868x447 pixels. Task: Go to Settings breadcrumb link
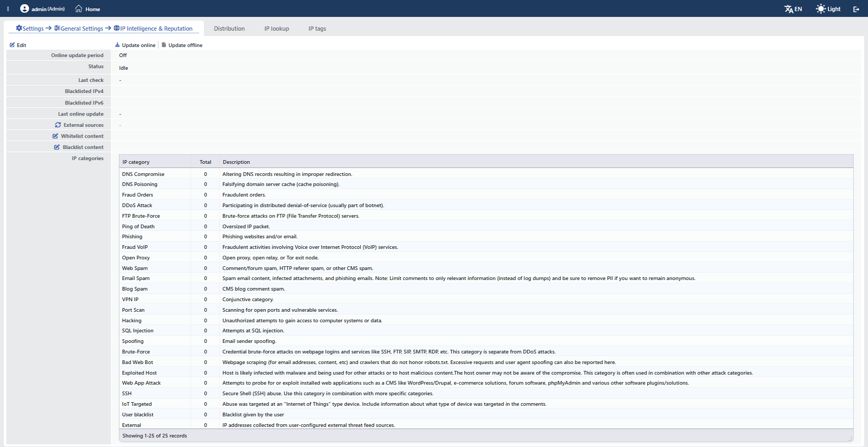(x=33, y=29)
